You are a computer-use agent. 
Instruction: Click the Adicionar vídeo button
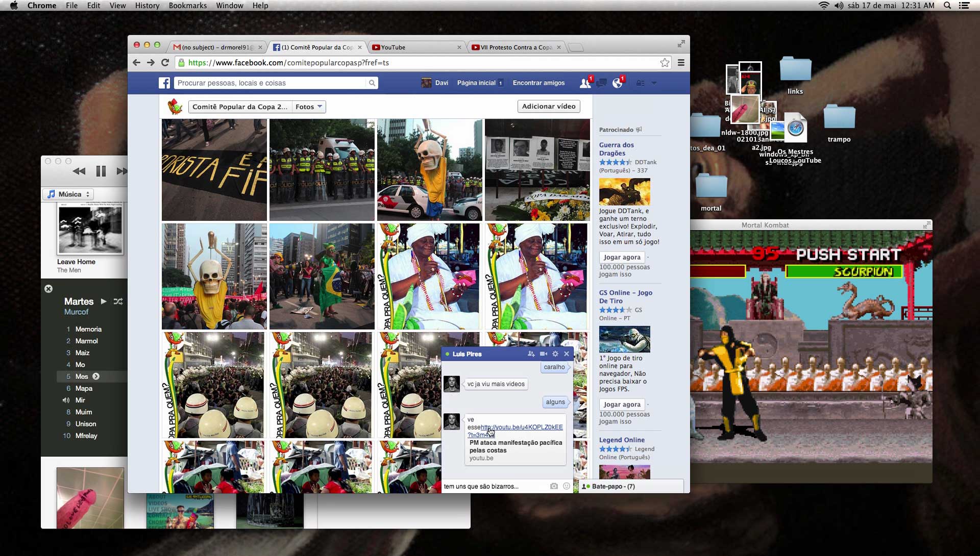coord(548,106)
